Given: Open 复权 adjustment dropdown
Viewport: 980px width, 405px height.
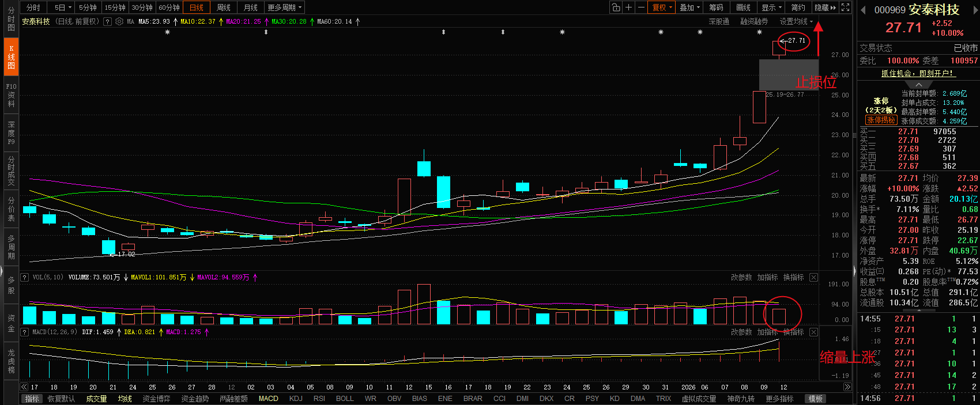Looking at the screenshot, I should coord(662,7).
